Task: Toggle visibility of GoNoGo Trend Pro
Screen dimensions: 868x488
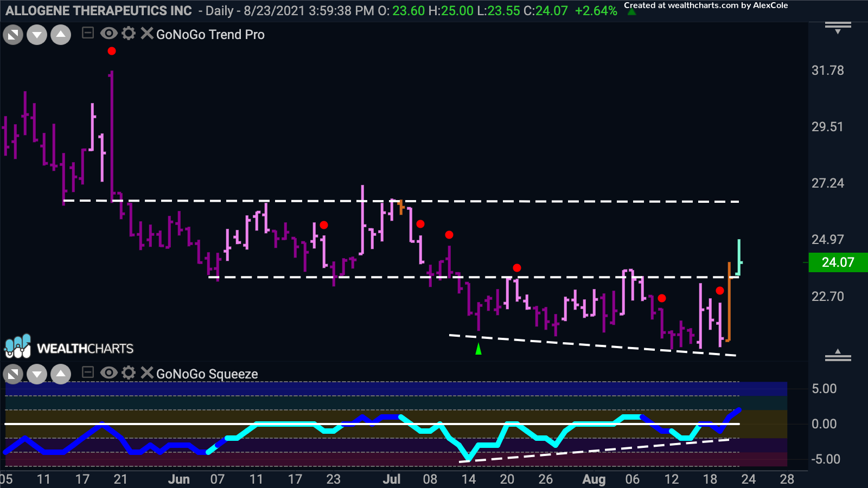Action: [x=109, y=34]
